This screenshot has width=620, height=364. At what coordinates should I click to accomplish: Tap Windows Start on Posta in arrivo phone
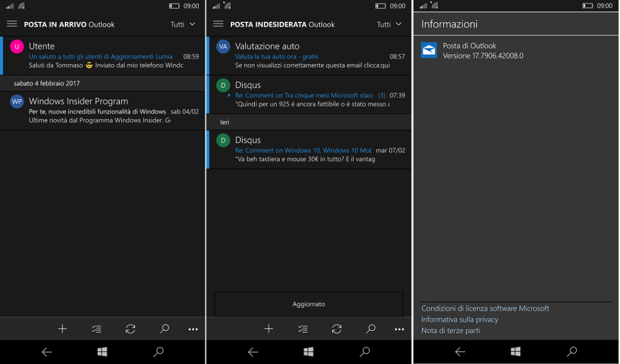pos(102,351)
